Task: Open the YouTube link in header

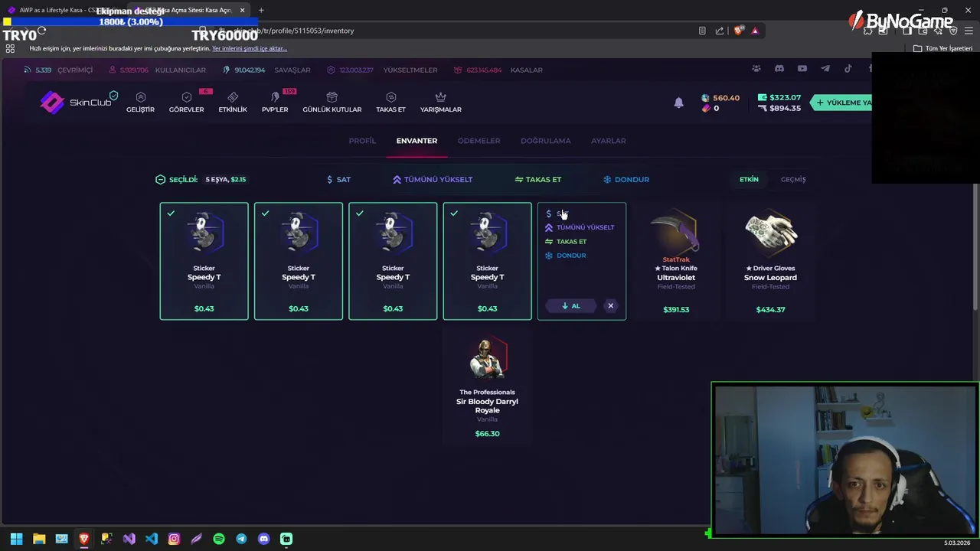Action: [802, 69]
